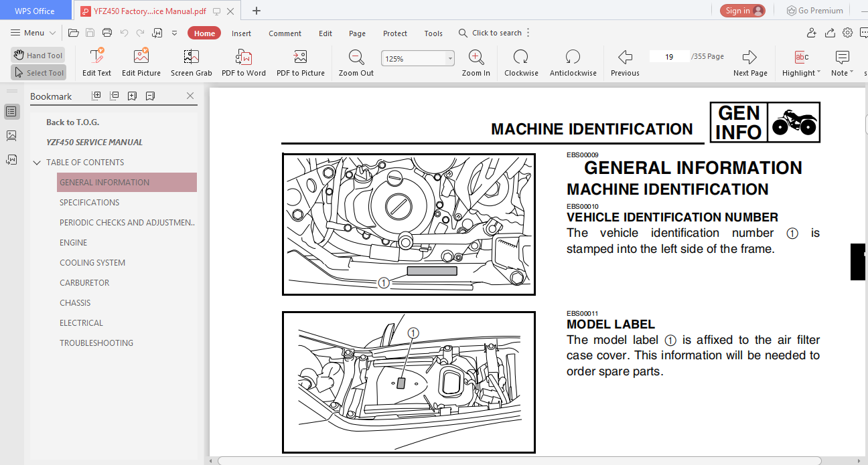
Task: Select the COOLING SYSTEM bookmark
Action: point(92,262)
